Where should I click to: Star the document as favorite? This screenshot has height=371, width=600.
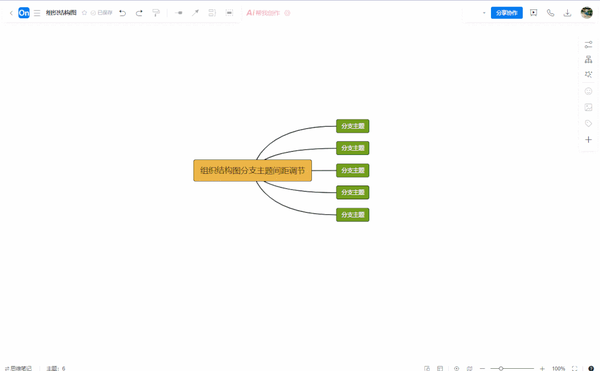point(84,13)
